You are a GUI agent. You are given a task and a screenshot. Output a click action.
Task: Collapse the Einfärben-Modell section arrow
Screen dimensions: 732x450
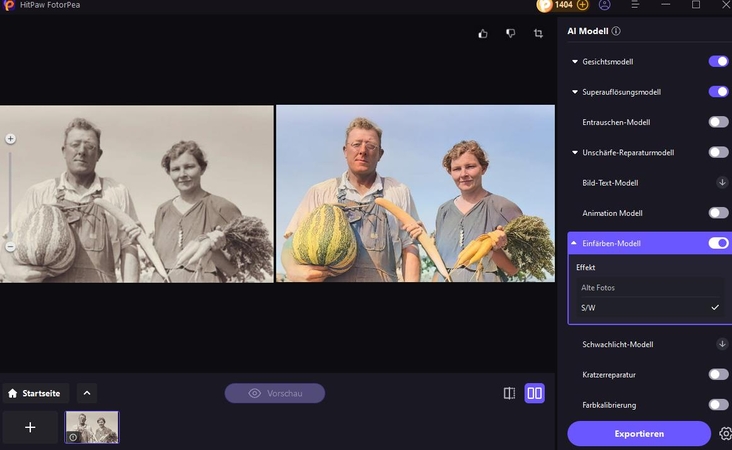pyautogui.click(x=574, y=243)
